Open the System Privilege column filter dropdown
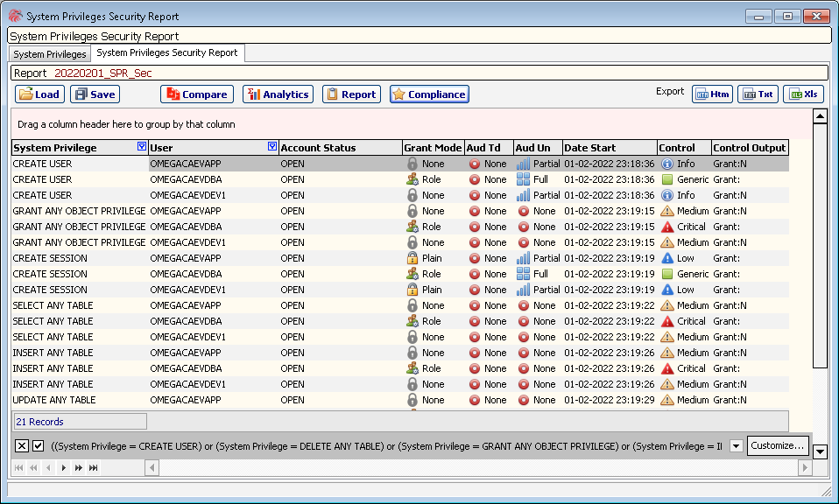The height and width of the screenshot is (504, 839). click(x=142, y=146)
